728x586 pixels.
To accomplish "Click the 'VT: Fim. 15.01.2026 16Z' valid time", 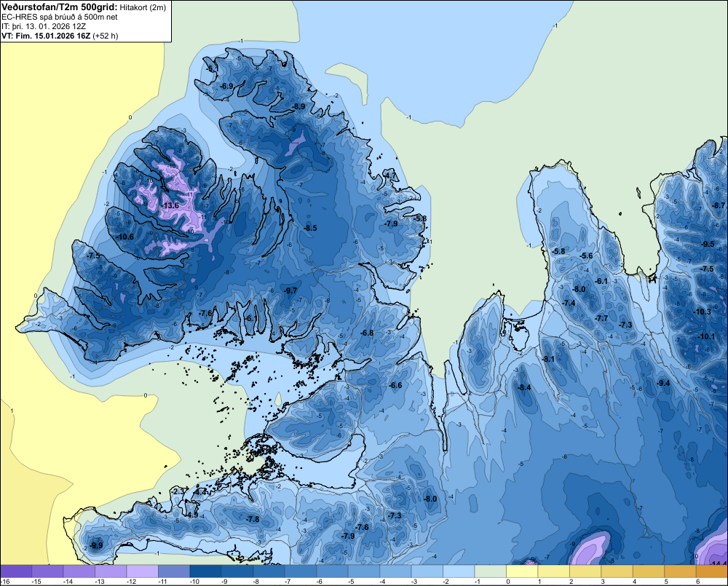I will click(x=46, y=36).
